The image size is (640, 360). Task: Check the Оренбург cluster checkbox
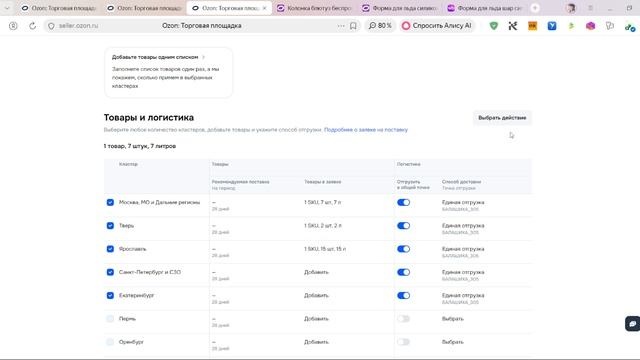tap(110, 342)
